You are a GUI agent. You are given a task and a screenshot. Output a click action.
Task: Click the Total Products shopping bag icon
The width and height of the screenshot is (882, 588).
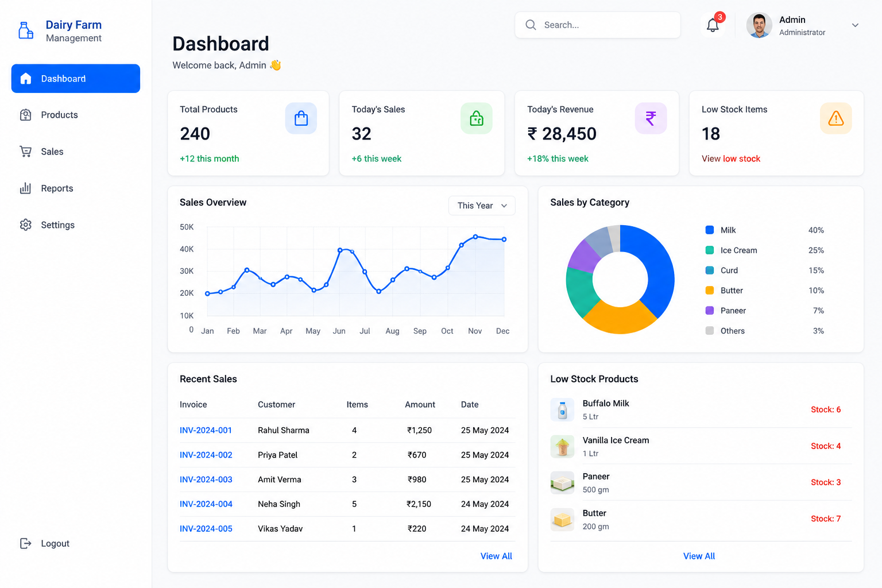point(301,118)
